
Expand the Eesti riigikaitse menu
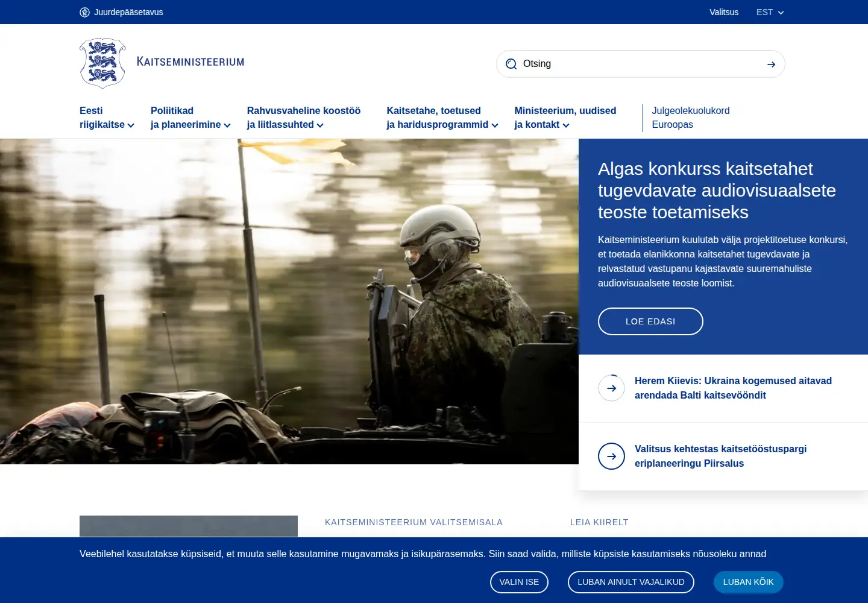107,118
